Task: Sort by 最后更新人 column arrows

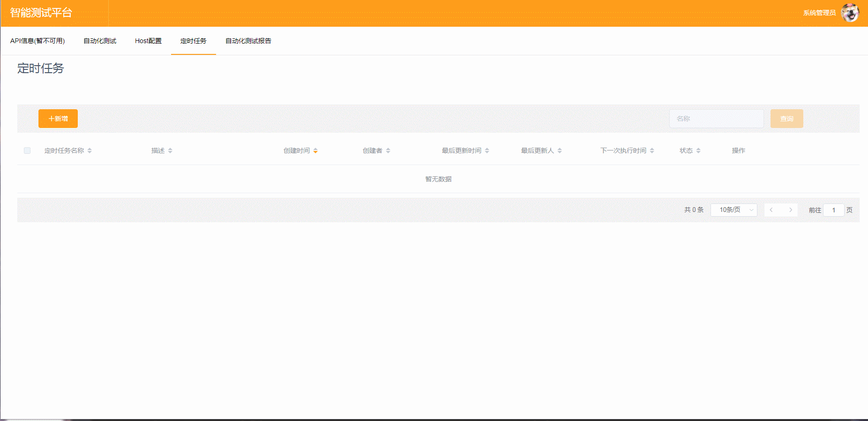Action: [x=560, y=150]
